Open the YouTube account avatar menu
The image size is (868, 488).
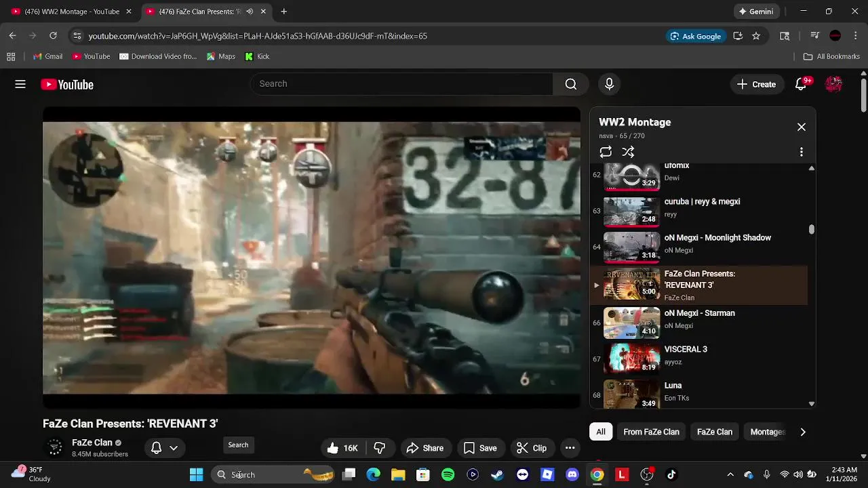point(833,84)
